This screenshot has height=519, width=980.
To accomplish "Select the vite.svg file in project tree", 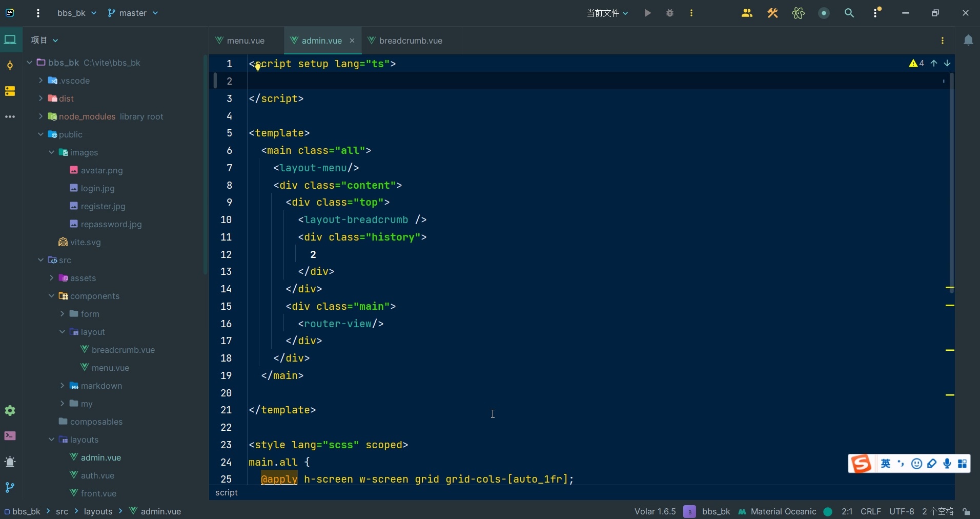I will (85, 243).
